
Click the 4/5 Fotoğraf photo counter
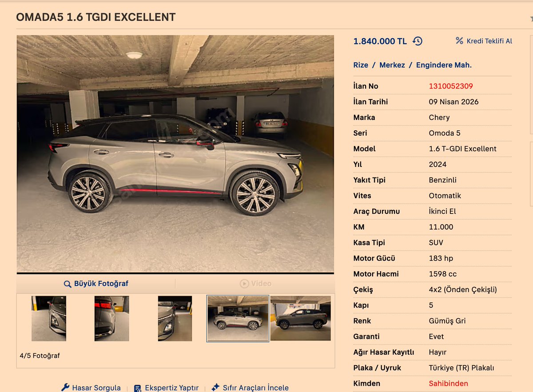40,356
